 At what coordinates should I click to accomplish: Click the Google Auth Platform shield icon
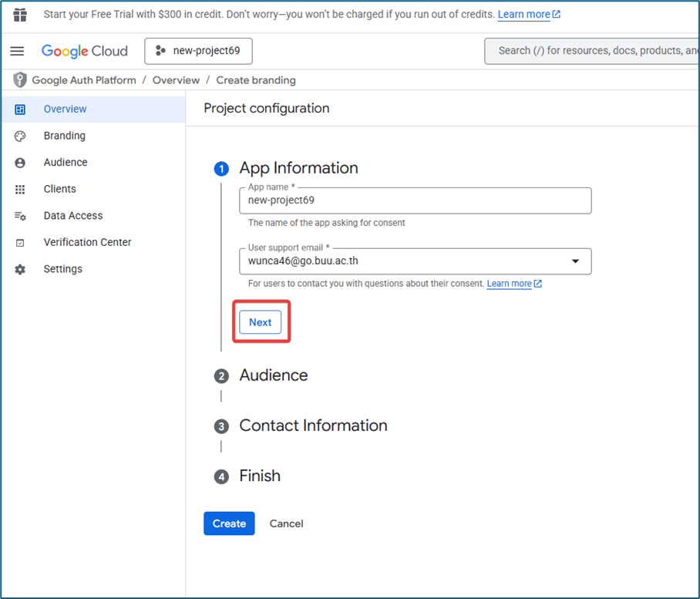point(20,80)
